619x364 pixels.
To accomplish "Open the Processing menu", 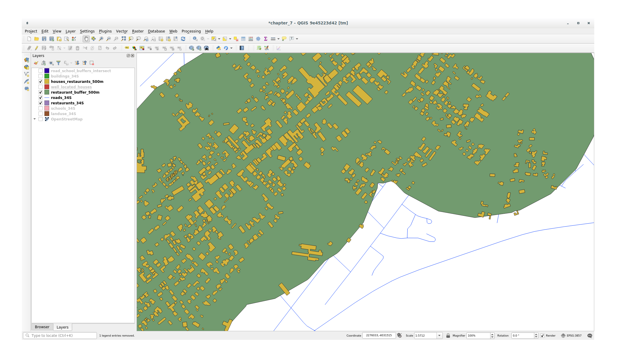I will (x=191, y=31).
